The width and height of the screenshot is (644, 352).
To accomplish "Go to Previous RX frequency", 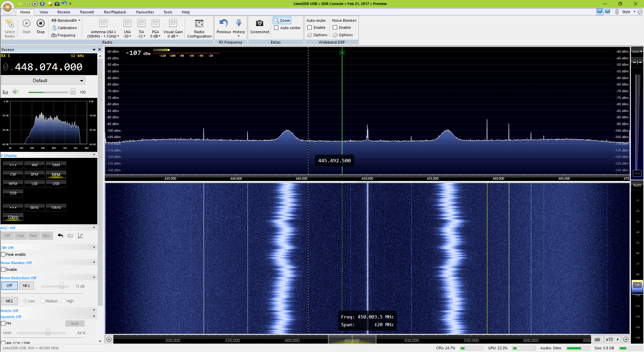I will coord(223,23).
